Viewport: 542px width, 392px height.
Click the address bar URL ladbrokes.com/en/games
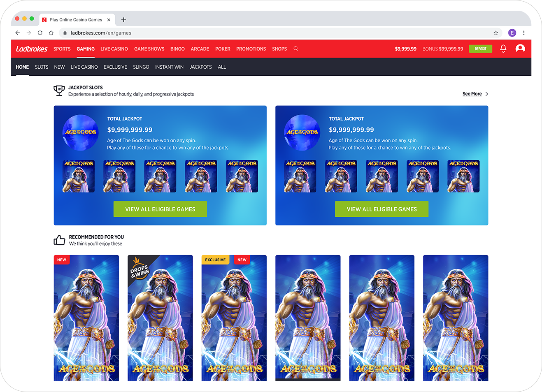101,33
